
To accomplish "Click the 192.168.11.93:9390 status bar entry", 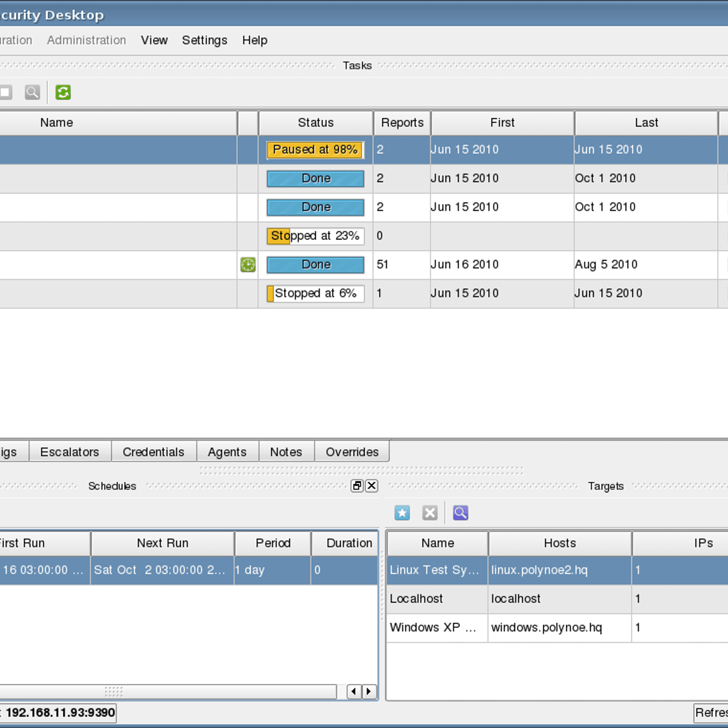I will [x=58, y=713].
